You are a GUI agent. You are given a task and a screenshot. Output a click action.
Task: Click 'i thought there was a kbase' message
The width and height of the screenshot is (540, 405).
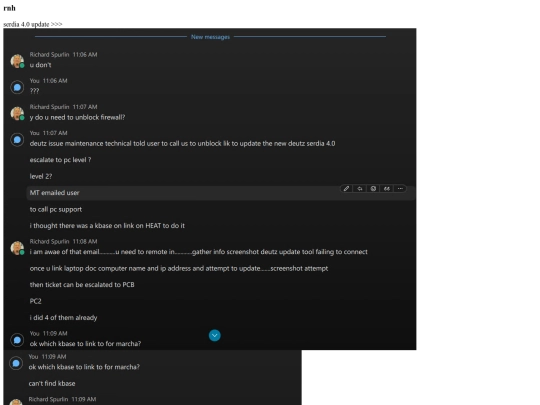tap(107, 226)
